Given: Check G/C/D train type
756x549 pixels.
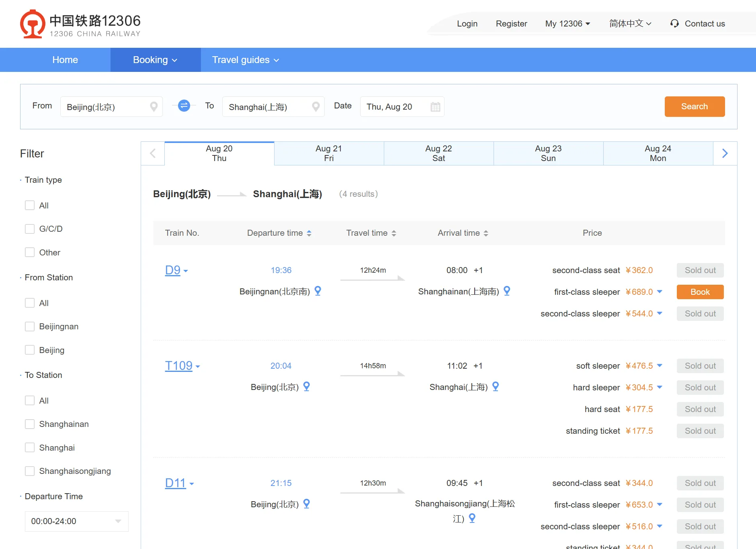Looking at the screenshot, I should coord(30,229).
